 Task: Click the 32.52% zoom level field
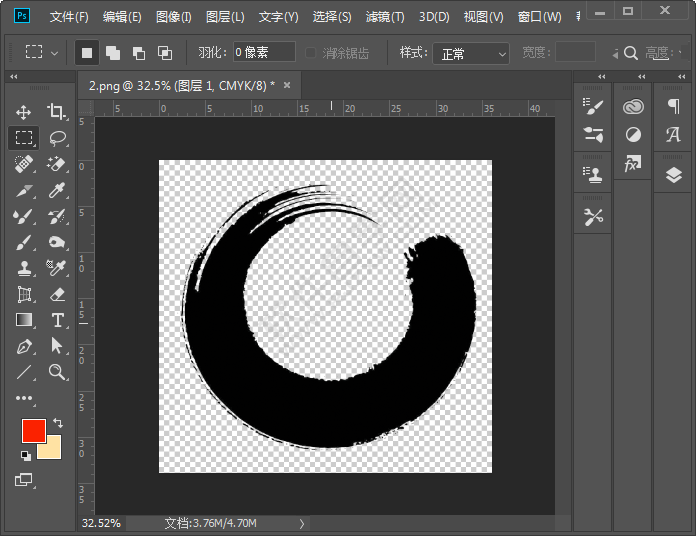pos(101,524)
